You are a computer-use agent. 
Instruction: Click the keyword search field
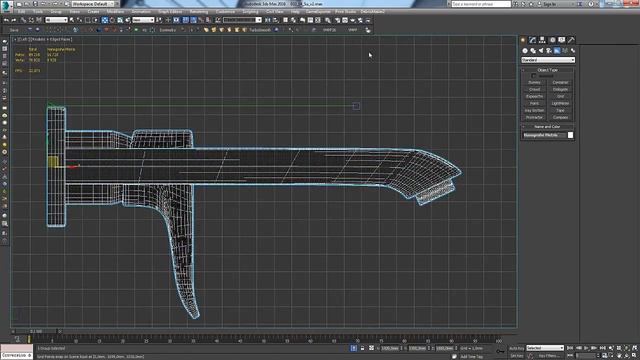pos(481,4)
